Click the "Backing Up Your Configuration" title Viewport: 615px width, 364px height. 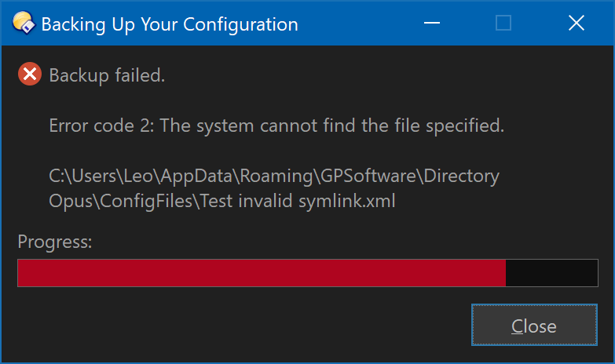point(170,24)
